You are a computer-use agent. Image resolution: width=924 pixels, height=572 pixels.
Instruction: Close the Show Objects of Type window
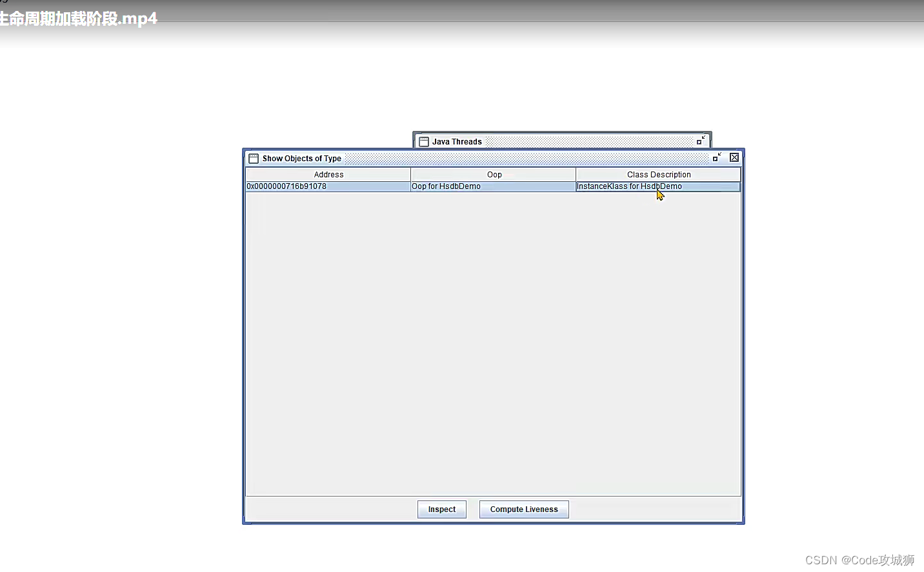734,157
